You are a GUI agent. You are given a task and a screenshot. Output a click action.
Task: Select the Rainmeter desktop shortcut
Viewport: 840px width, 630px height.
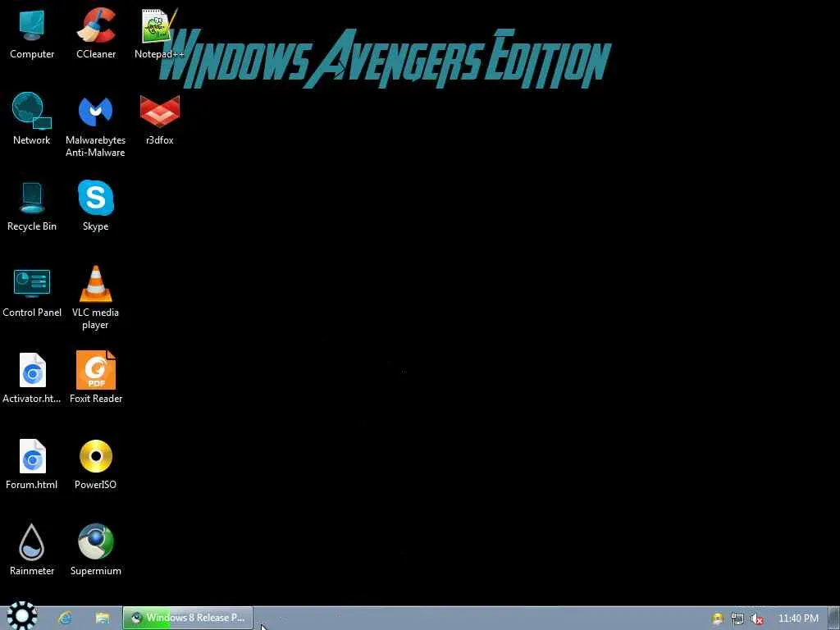pos(32,550)
